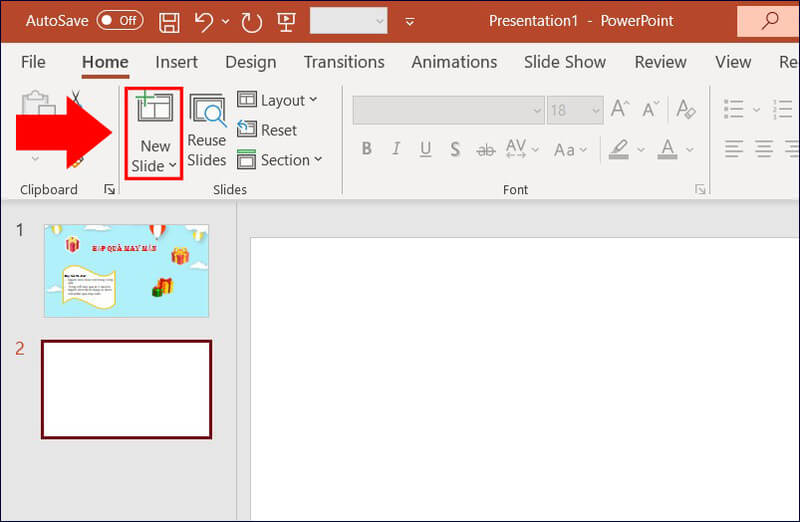Expand the Font Color dropdown arrow
The image size is (800, 522).
coord(690,150)
